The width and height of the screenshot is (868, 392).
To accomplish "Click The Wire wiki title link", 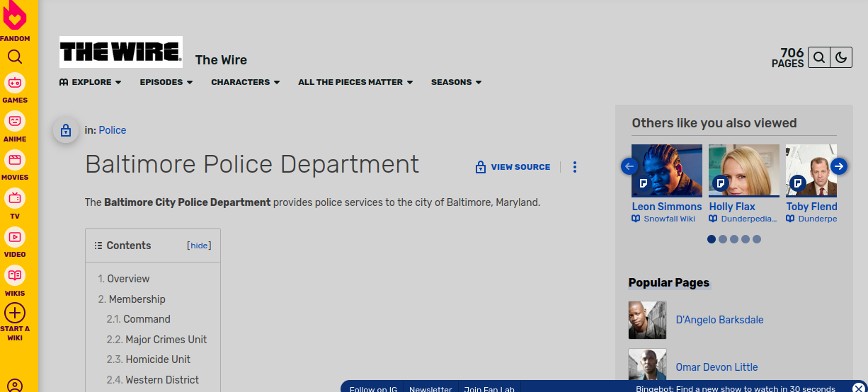I will pyautogui.click(x=221, y=60).
